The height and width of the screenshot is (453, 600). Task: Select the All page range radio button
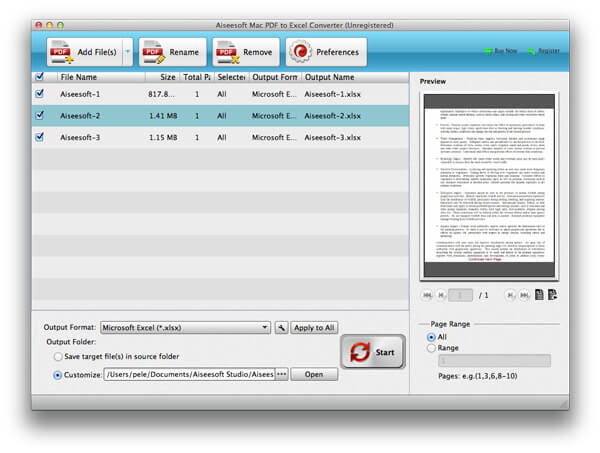[x=431, y=337]
